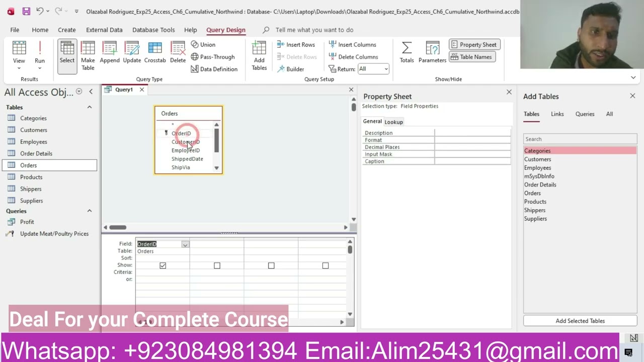Uncheck Show box for OrderID column
Screen dimensions: 644x362
[163, 265]
